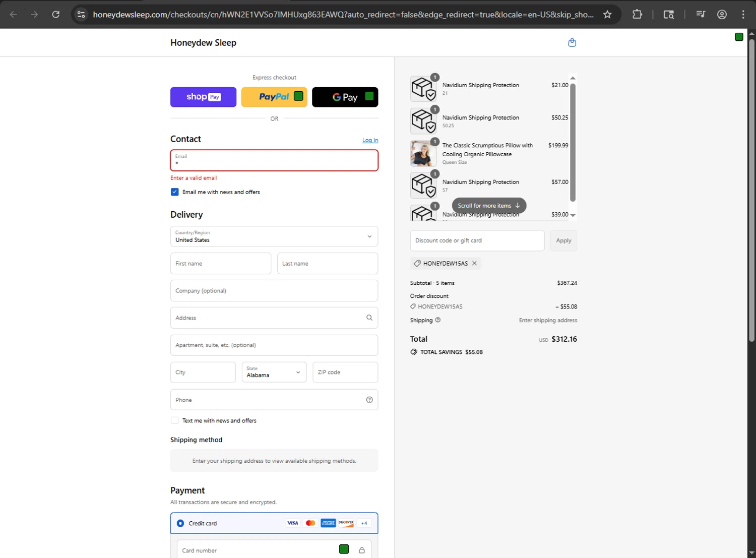
Task: Open the Honeydew Sleep store title link
Action: pos(203,43)
